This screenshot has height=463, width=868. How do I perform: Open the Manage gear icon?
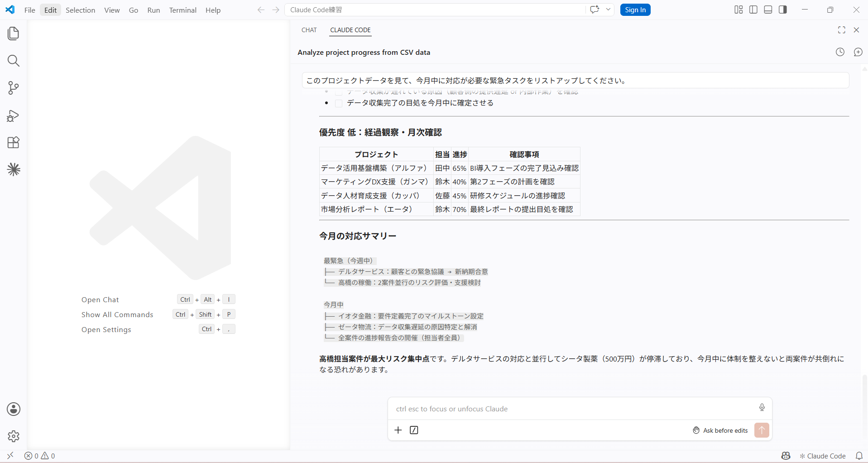(x=14, y=436)
